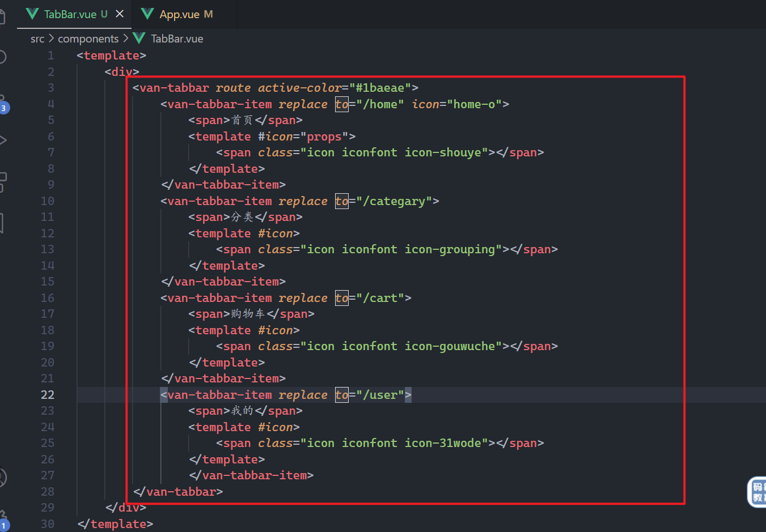
Task: Click the Vue icon on App.vue tab
Action: coord(147,14)
